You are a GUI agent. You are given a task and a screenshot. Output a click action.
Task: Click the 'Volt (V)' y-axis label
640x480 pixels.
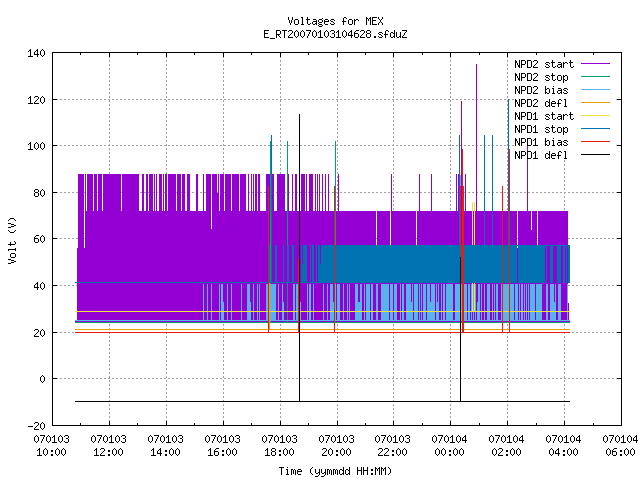[x=12, y=240]
